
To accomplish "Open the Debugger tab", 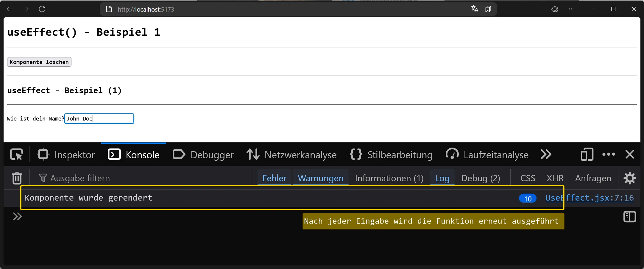I will (x=203, y=154).
